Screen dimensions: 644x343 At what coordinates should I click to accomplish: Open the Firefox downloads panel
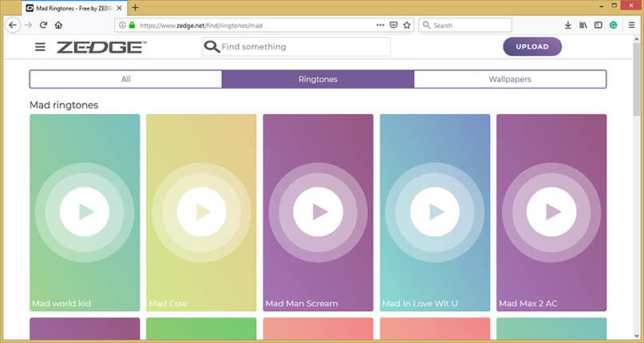(568, 26)
